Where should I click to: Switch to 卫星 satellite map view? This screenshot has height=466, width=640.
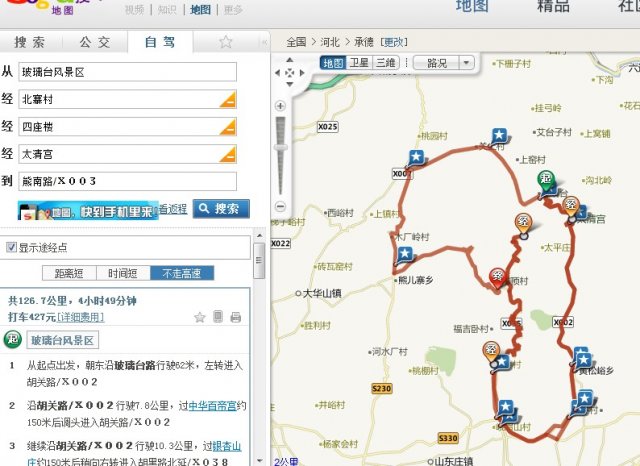coord(359,62)
